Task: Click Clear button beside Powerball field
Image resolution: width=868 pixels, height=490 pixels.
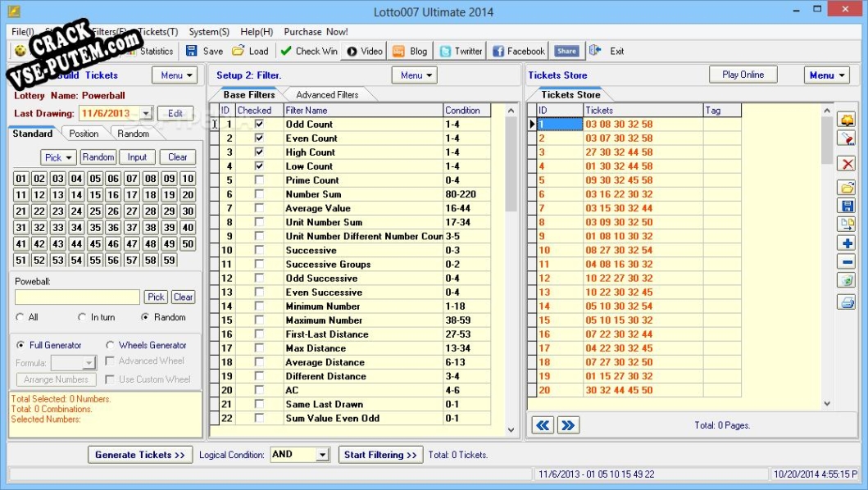Action: click(x=183, y=297)
